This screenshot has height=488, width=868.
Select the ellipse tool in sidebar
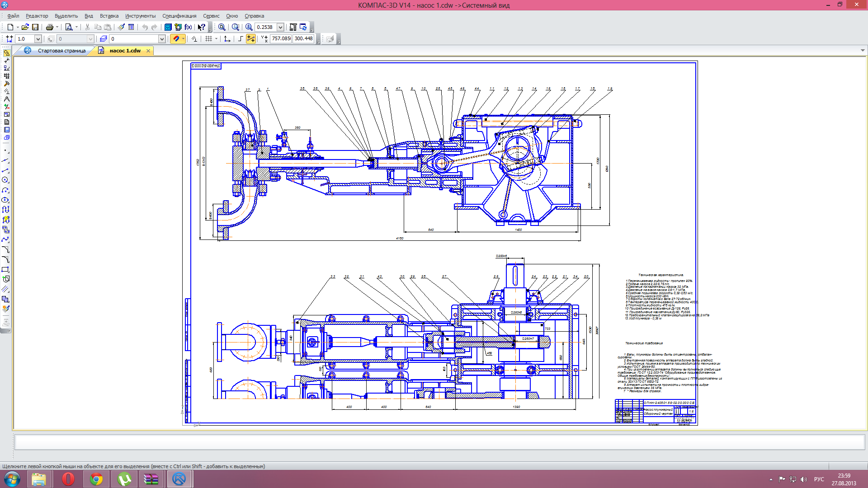[5, 200]
